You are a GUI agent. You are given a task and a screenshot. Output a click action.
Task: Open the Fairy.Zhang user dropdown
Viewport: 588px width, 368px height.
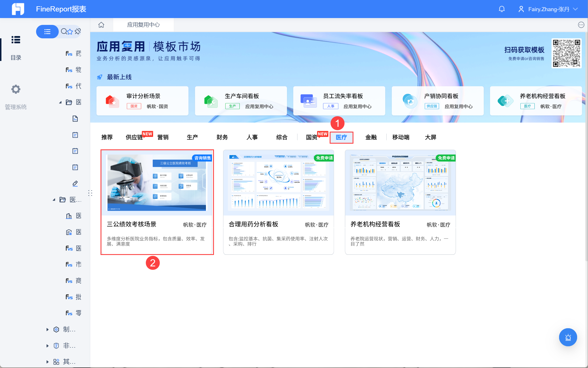pos(548,9)
